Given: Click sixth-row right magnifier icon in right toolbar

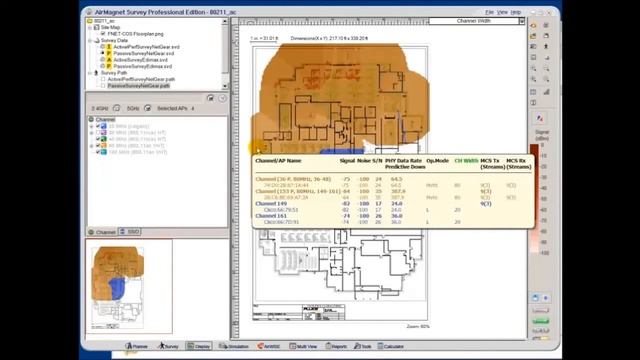Looking at the screenshot, I should [546, 79].
